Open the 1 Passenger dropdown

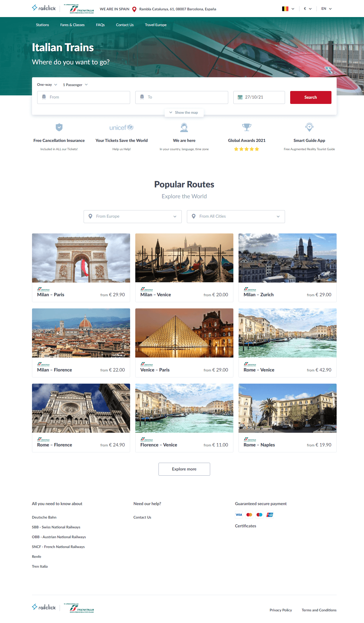pos(75,85)
